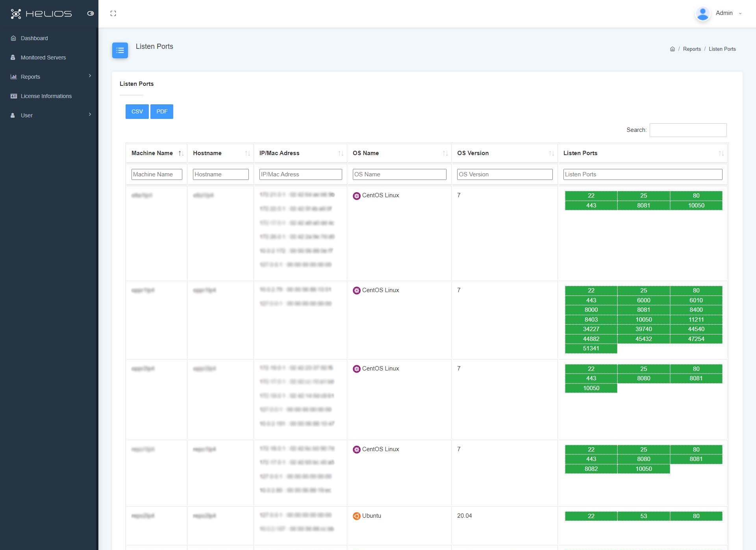This screenshot has height=550, width=756.
Task: Toggle sorting on the OS Version column
Action: click(x=550, y=153)
